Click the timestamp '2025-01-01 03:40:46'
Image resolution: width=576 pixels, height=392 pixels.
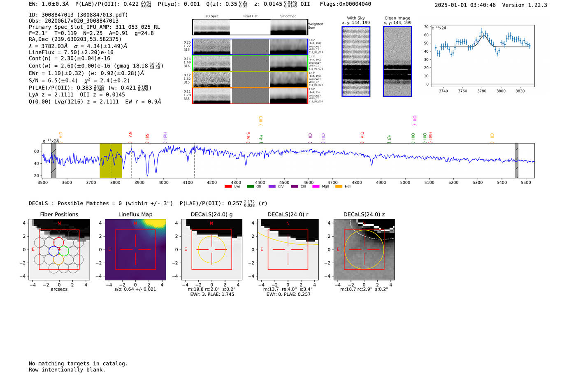[x=465, y=5]
